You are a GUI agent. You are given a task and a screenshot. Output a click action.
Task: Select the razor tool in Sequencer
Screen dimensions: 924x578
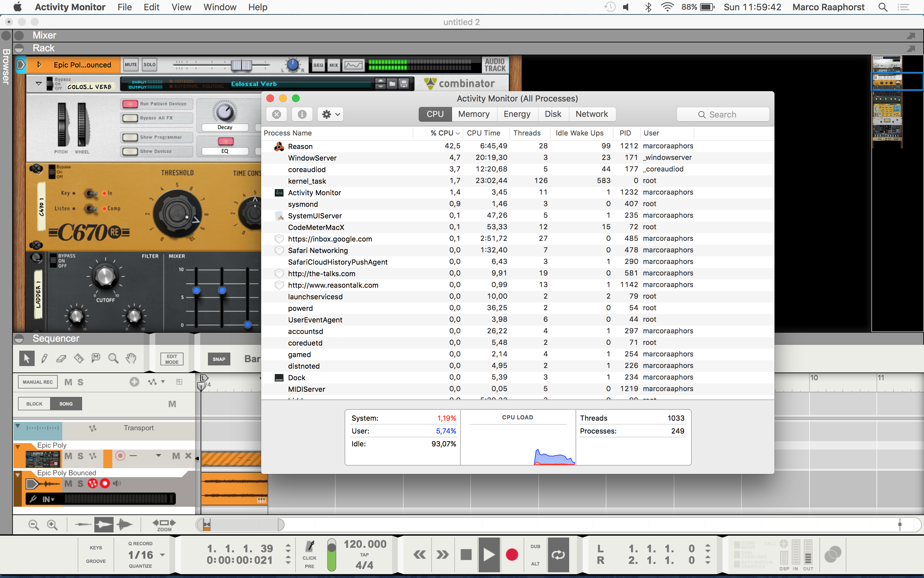click(79, 358)
